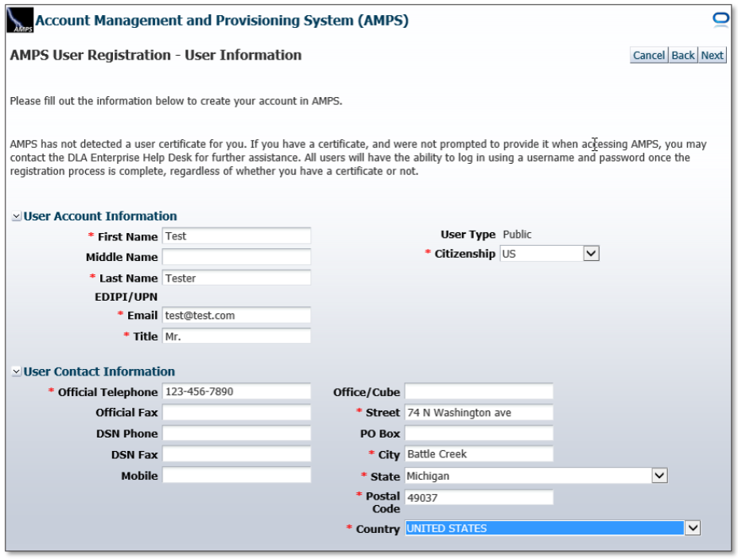This screenshot has height=560, width=738.
Task: Click the Oracle logo icon
Action: pos(721,19)
